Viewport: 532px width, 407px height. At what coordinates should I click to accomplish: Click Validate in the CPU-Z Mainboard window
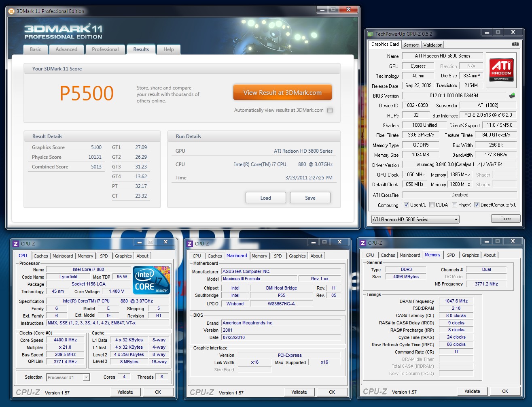299,392
